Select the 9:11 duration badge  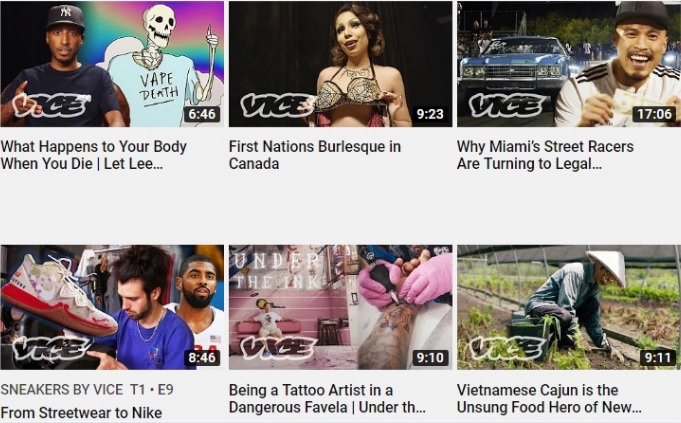point(658,358)
